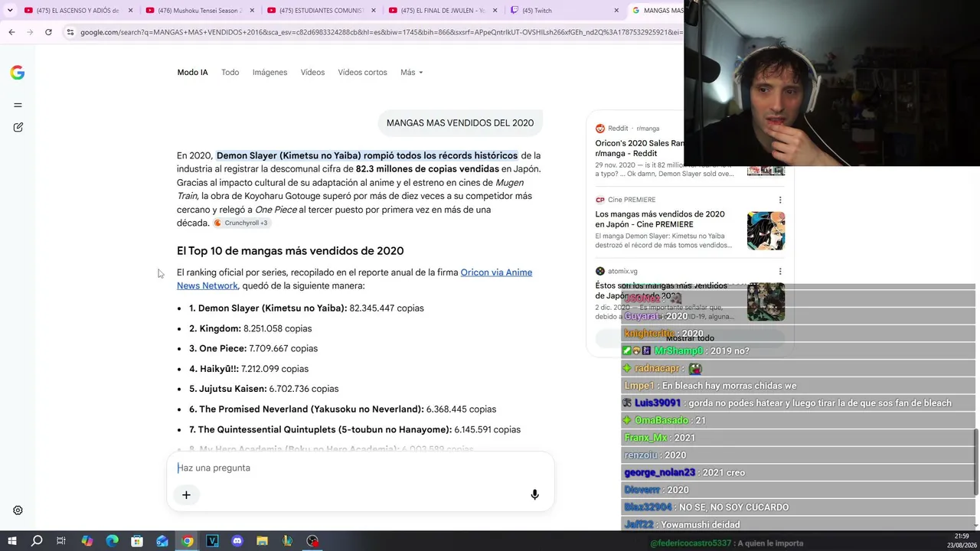Click the Demon Slayer 82.345.447 copias list item

tap(306, 308)
